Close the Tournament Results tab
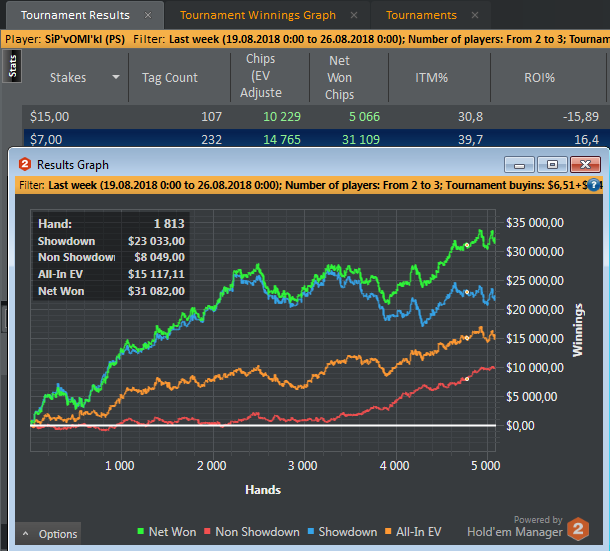 pyautogui.click(x=148, y=15)
